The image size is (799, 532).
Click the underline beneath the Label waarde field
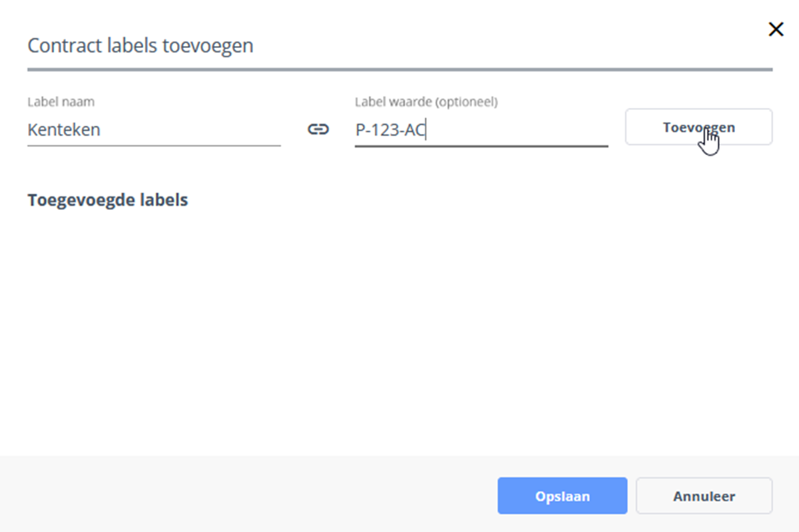[481, 146]
